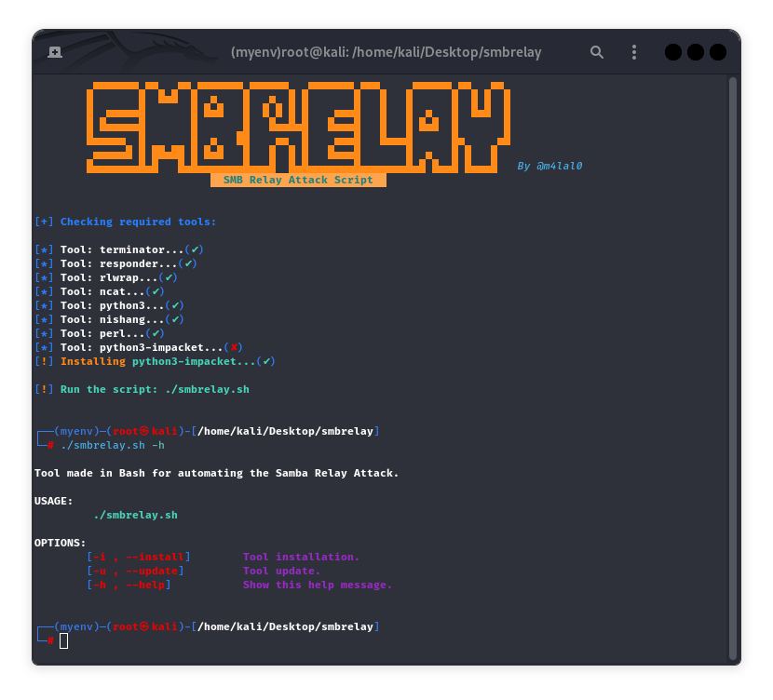This screenshot has height=700, width=773.
Task: Click 'Tool update.' description
Action: coord(281,571)
